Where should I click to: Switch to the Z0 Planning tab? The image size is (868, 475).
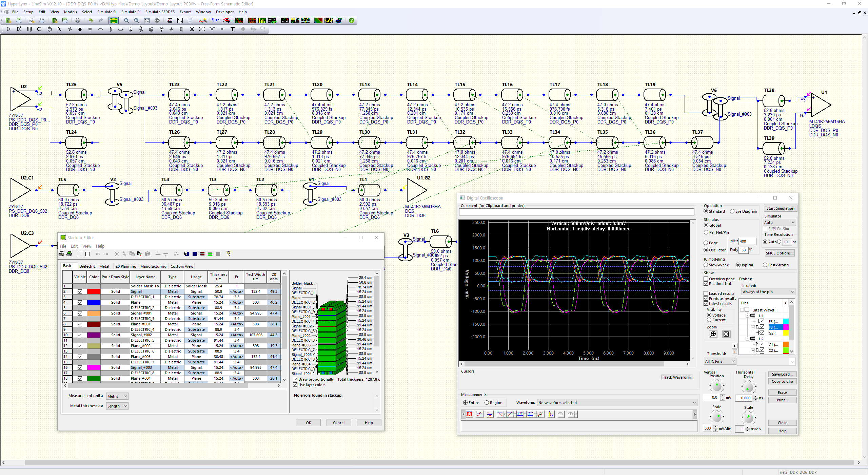(x=125, y=266)
